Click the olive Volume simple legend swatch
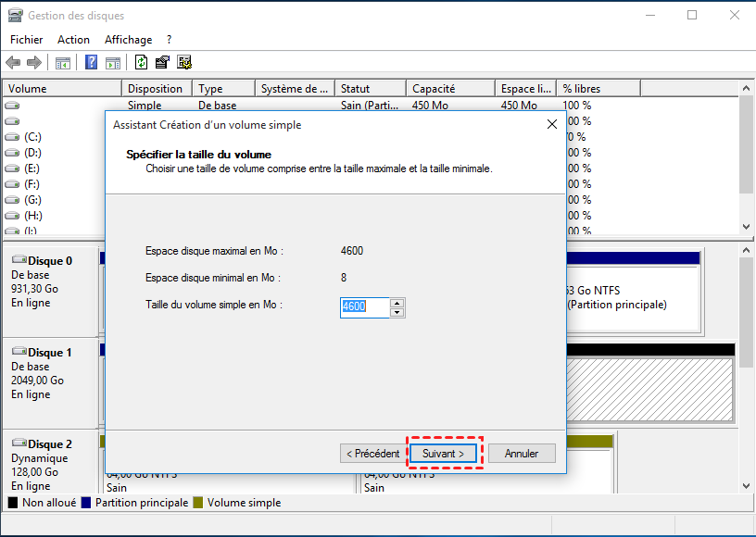 (197, 503)
